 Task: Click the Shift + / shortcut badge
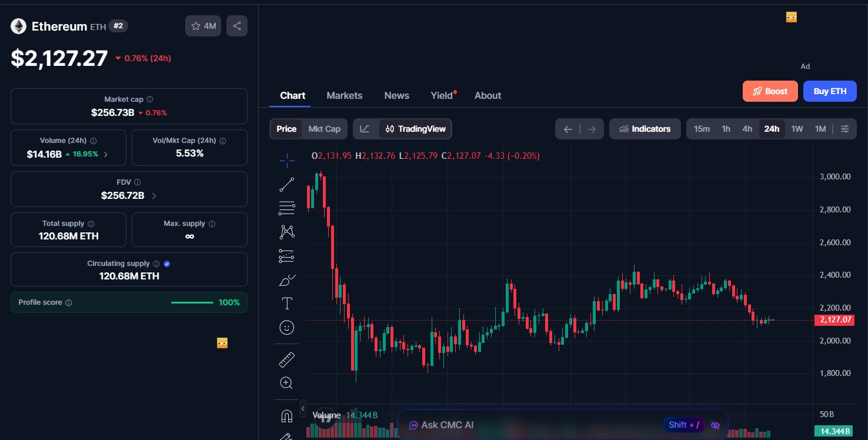[684, 425]
